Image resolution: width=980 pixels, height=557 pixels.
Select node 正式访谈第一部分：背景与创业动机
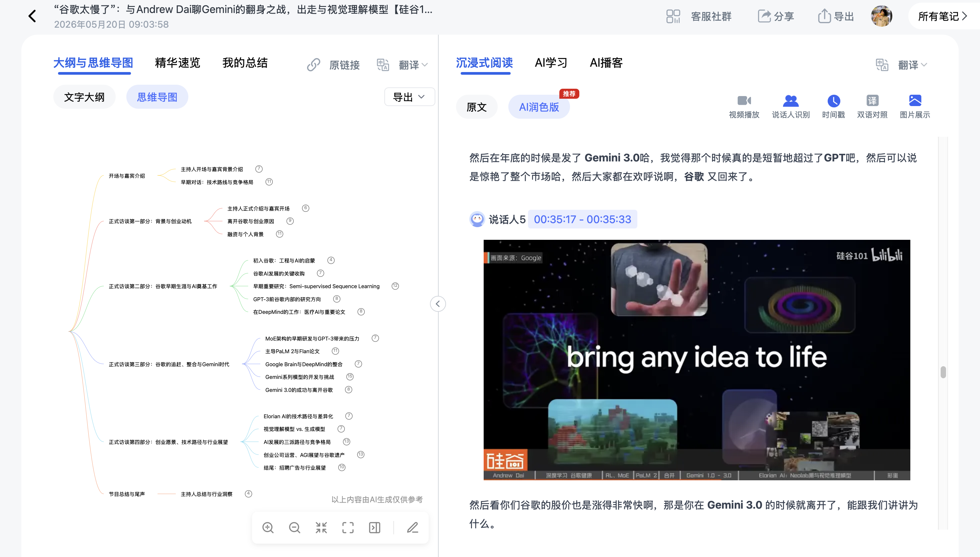pos(150,221)
